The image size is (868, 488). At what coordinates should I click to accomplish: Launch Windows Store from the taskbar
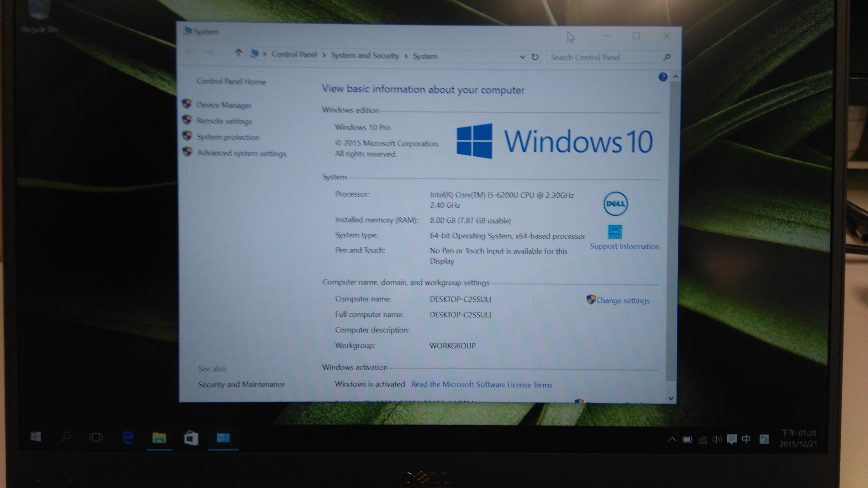[191, 438]
